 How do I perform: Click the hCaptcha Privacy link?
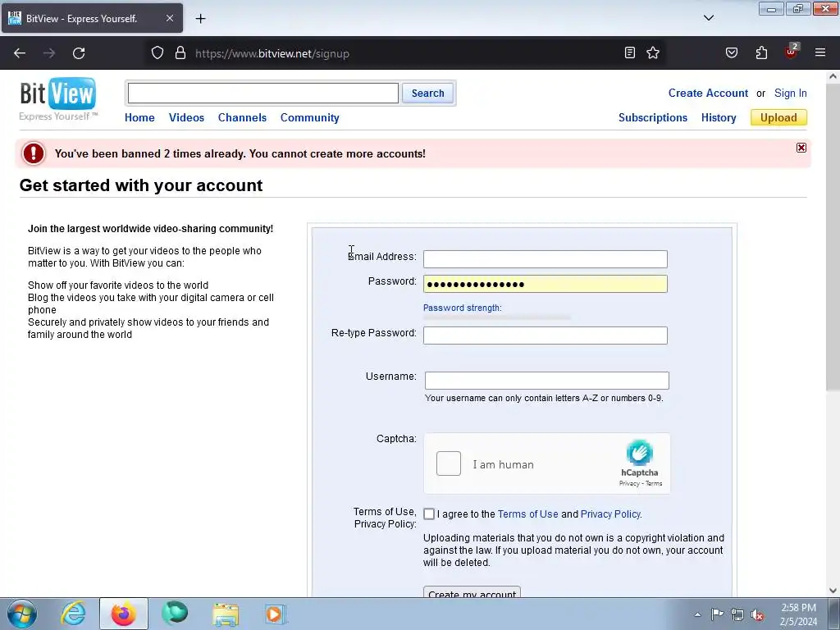pos(629,483)
